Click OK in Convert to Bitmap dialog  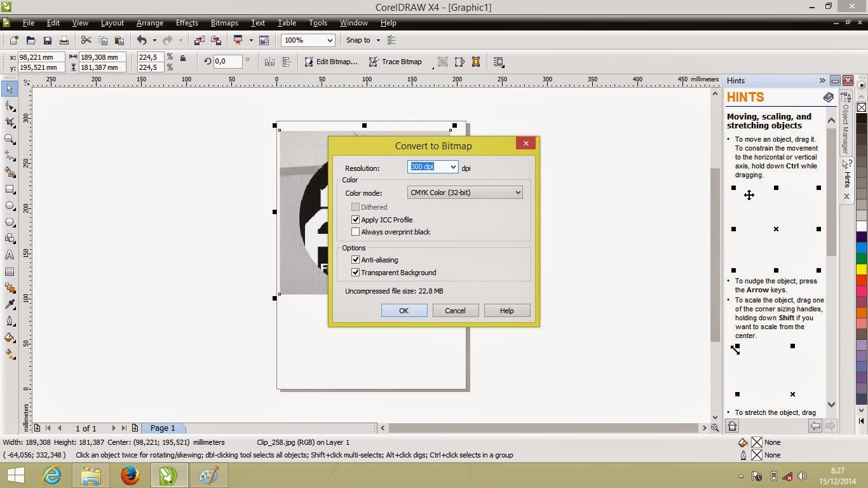click(x=404, y=311)
